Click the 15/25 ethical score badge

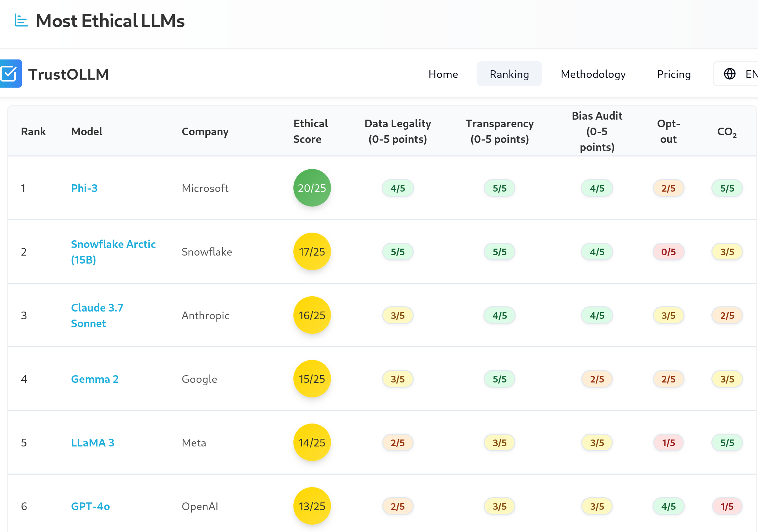pyautogui.click(x=312, y=379)
